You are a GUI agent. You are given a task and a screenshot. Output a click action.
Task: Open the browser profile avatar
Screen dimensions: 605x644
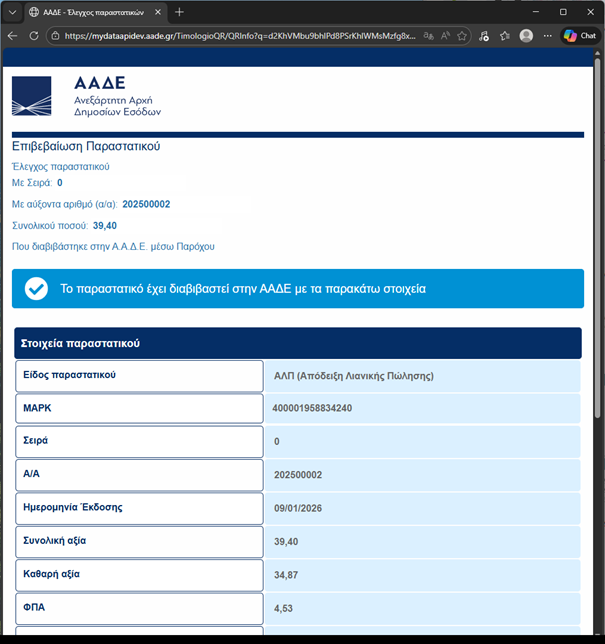pos(526,36)
